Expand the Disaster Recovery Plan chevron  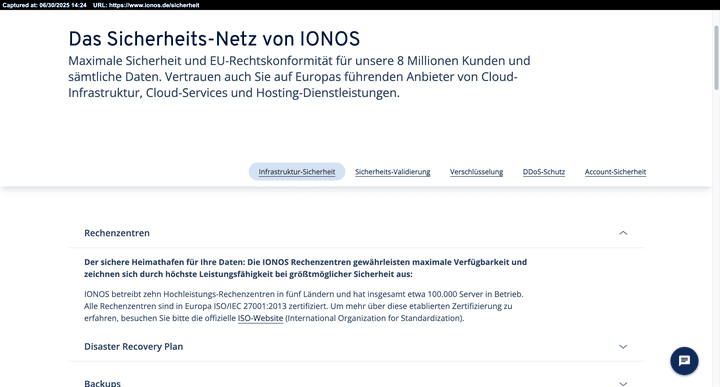pyautogui.click(x=623, y=347)
